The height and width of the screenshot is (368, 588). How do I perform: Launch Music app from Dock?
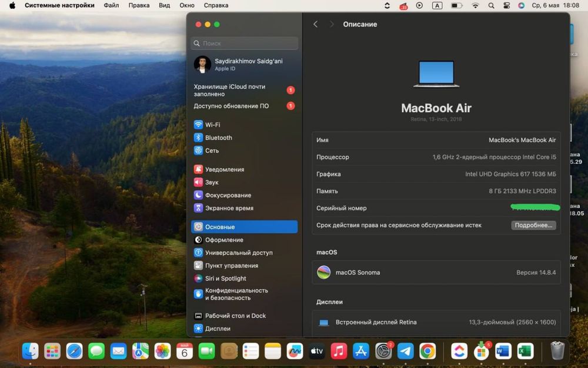tap(339, 352)
